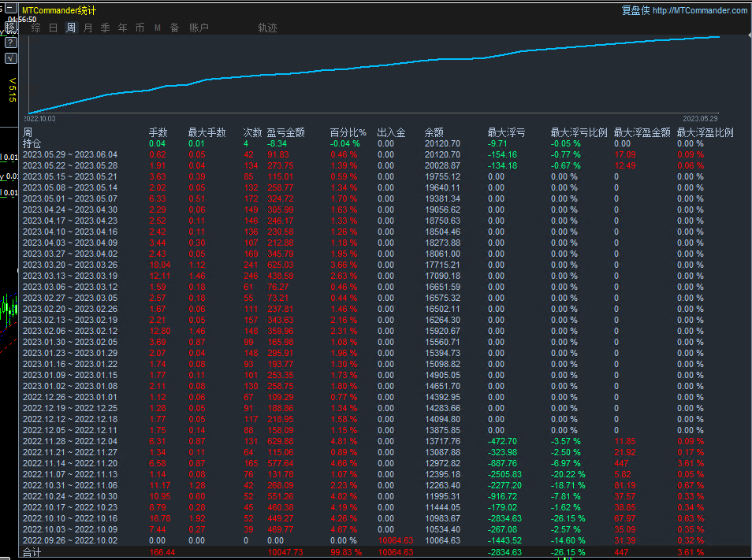Click the 轨迹 trajectory tab

pyautogui.click(x=267, y=28)
